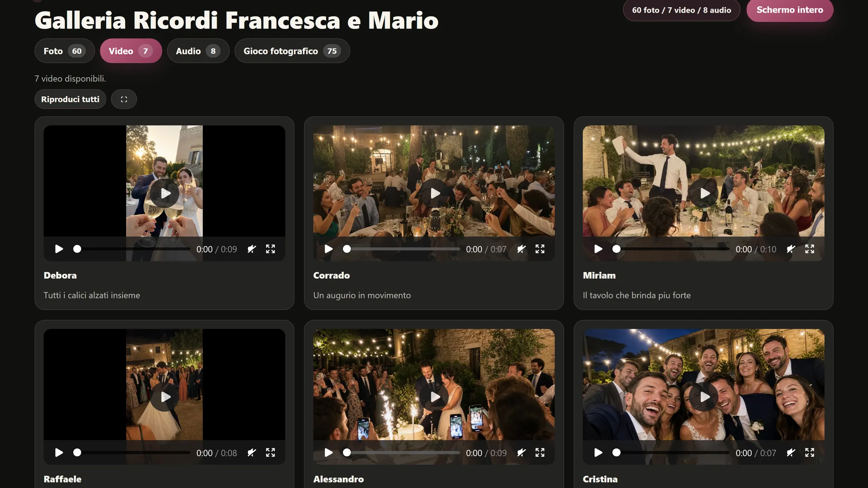Toggle mute on Corrado's video
868x488 pixels.
521,249
